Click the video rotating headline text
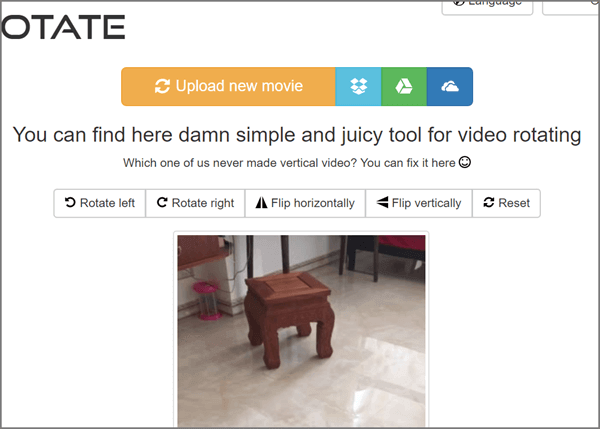600x429 pixels. (297, 135)
